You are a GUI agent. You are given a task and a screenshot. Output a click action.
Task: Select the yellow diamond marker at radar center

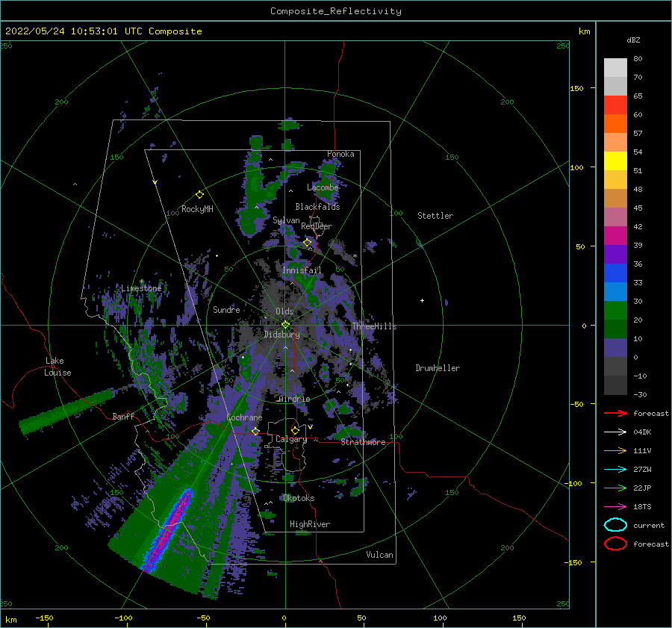[285, 325]
